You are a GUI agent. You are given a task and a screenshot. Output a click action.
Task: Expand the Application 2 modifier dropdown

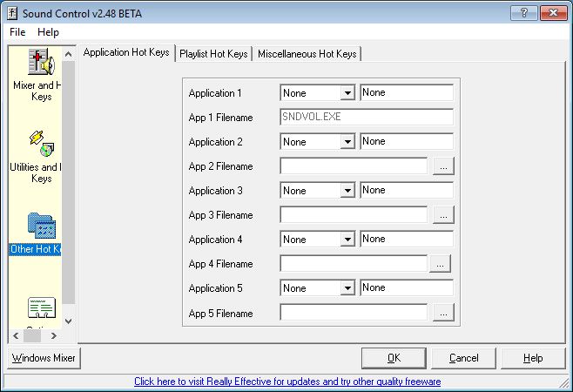(x=347, y=141)
